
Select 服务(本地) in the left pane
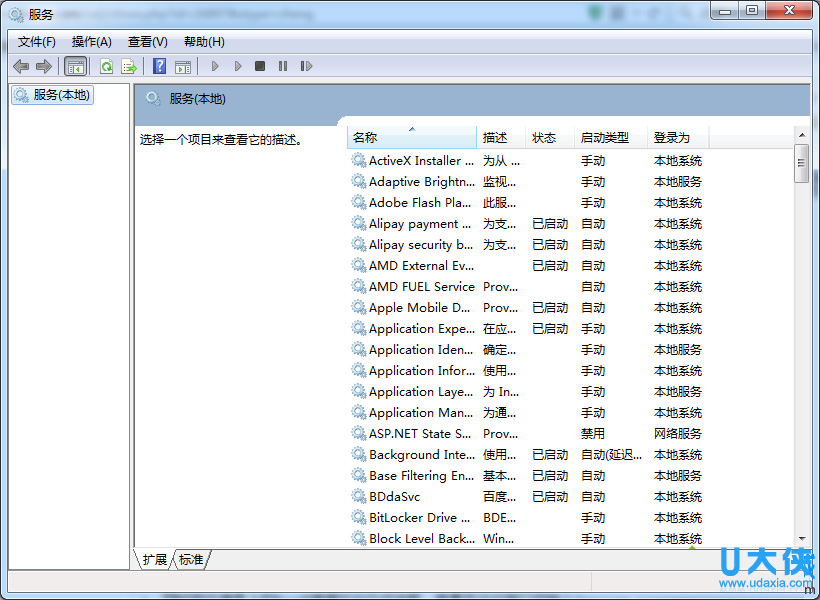click(x=52, y=95)
